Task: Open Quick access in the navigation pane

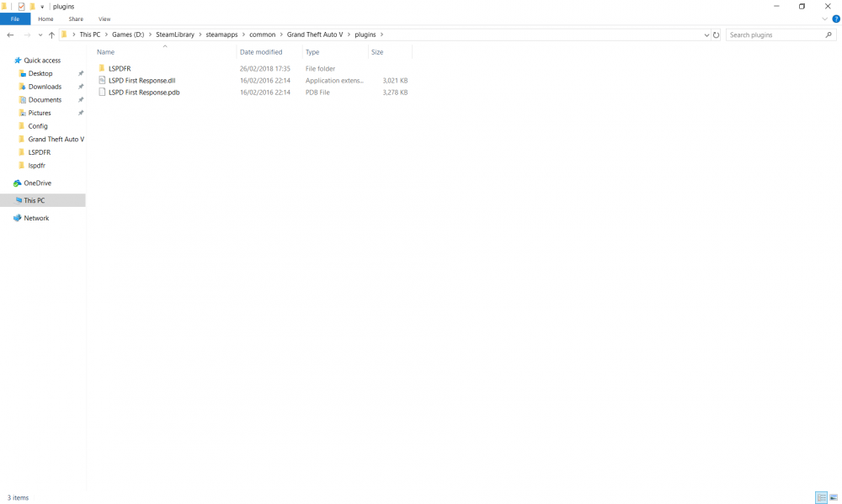Action: click(x=42, y=60)
